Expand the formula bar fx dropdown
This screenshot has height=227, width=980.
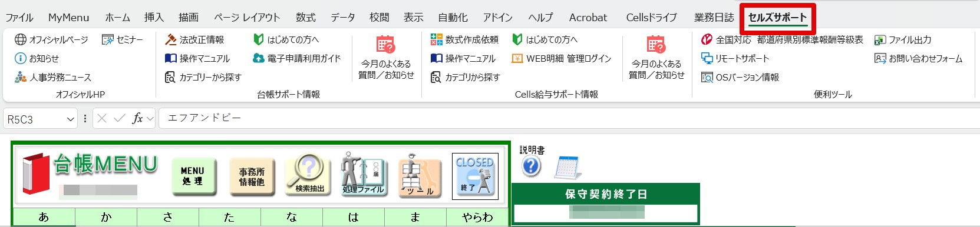point(150,119)
